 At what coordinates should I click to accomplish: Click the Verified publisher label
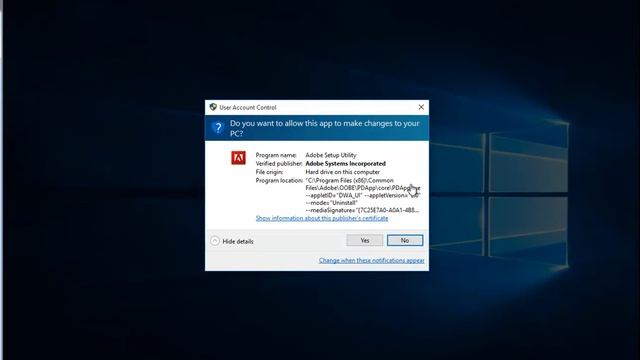point(279,163)
